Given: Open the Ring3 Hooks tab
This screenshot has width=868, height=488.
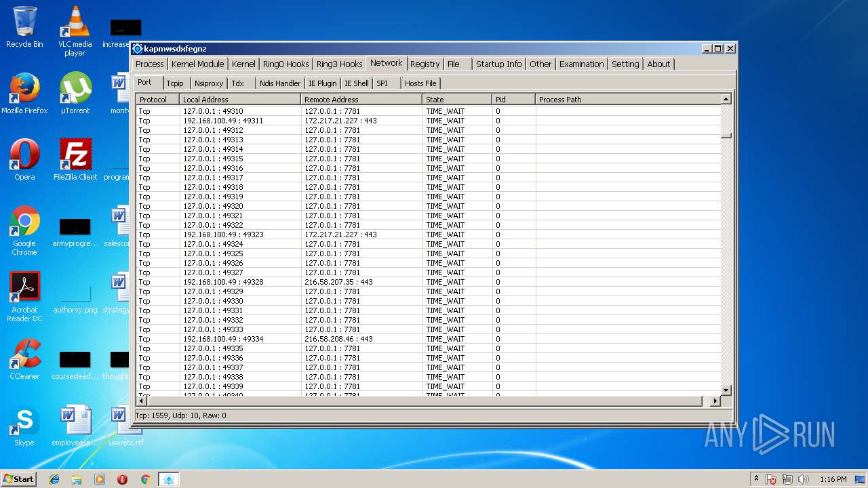Looking at the screenshot, I should (x=339, y=64).
